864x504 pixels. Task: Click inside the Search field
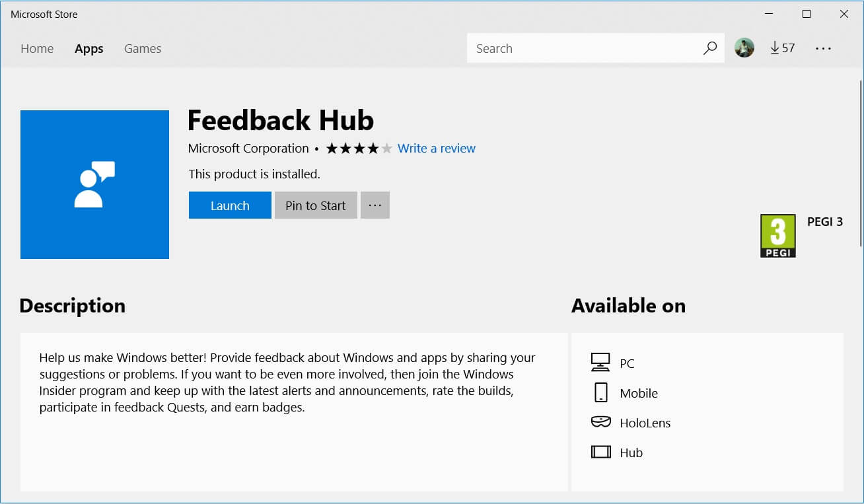click(581, 48)
